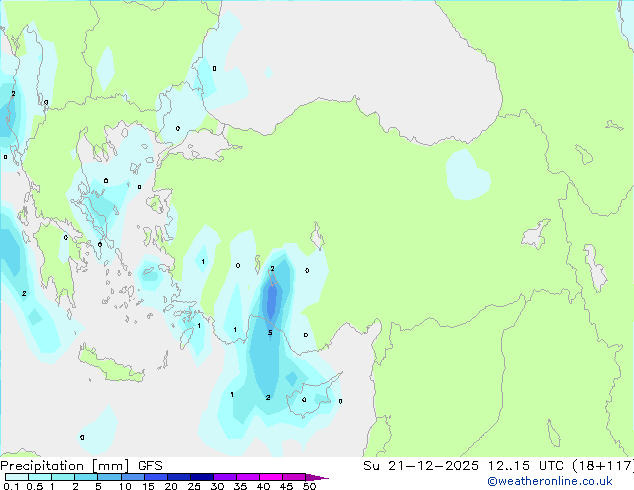Pick the 0.5–1 mm legend swatch
Screen dimensions: 634x490
point(40,477)
